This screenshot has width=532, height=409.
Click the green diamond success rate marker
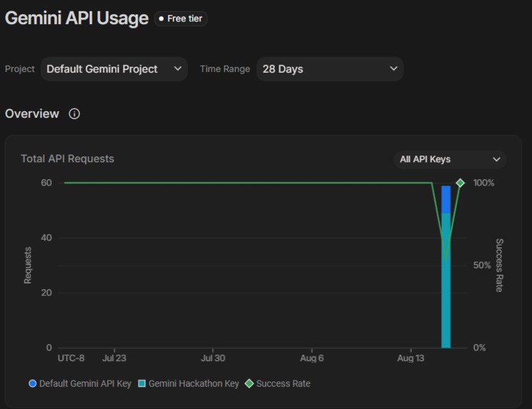[460, 183]
